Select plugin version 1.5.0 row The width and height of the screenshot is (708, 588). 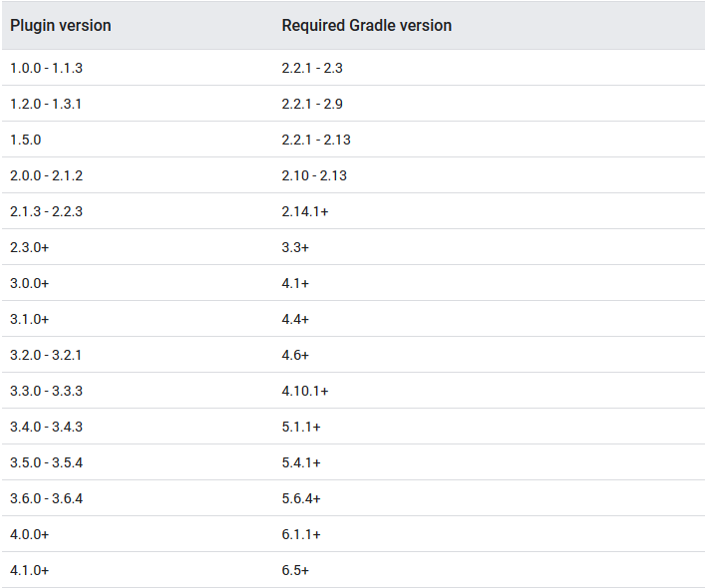(353, 140)
